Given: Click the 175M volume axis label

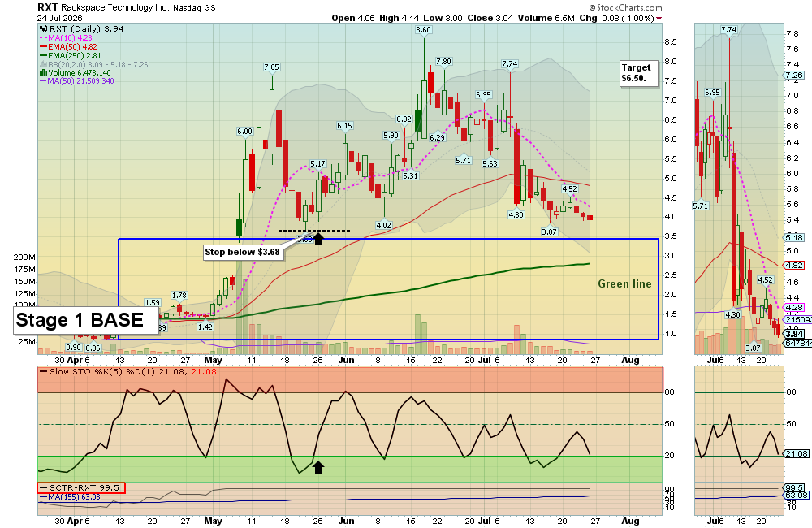Looking at the screenshot, I should click(24, 270).
